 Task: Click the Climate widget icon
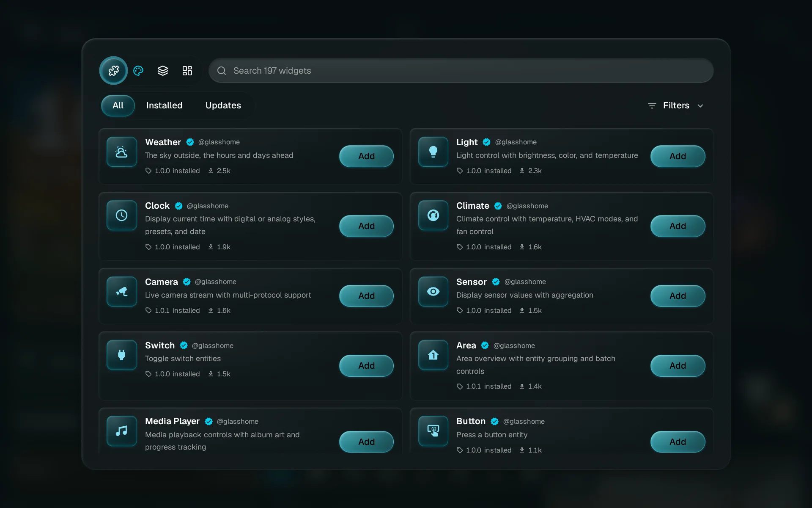(433, 215)
